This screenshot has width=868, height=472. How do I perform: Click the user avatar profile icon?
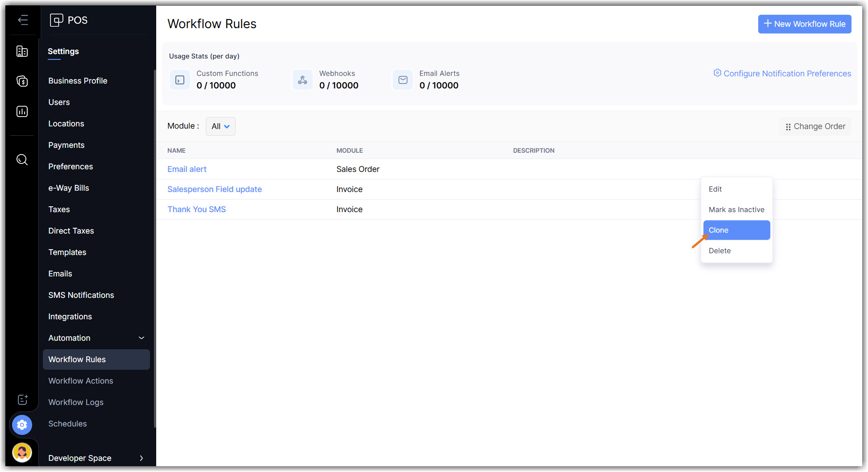pyautogui.click(x=22, y=453)
